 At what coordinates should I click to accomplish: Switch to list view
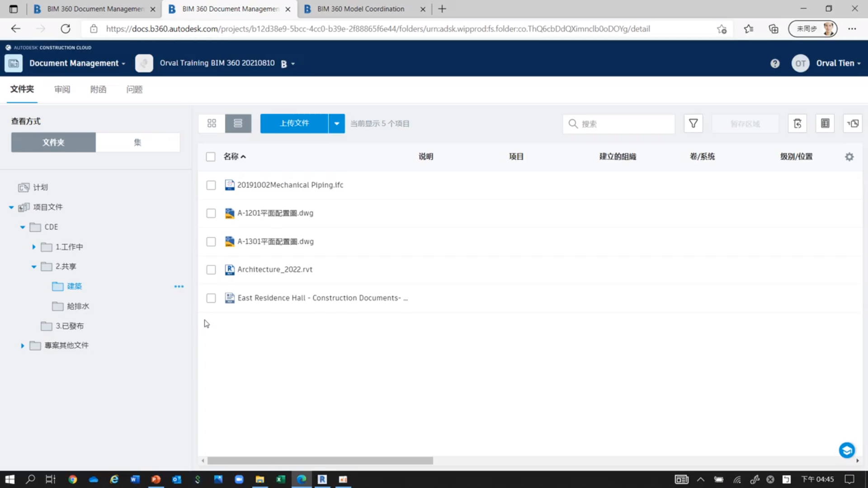[x=238, y=123]
